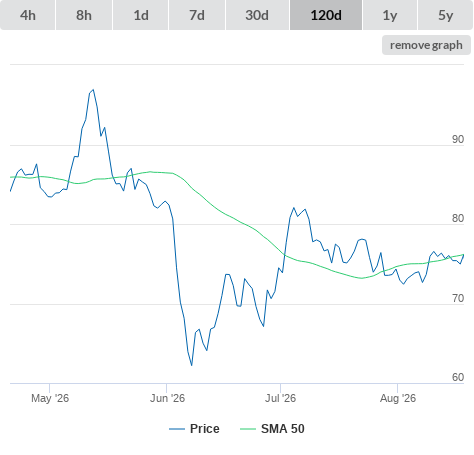This screenshot has height=455, width=474.
Task: Choose the 1d time range tab
Action: (x=141, y=15)
